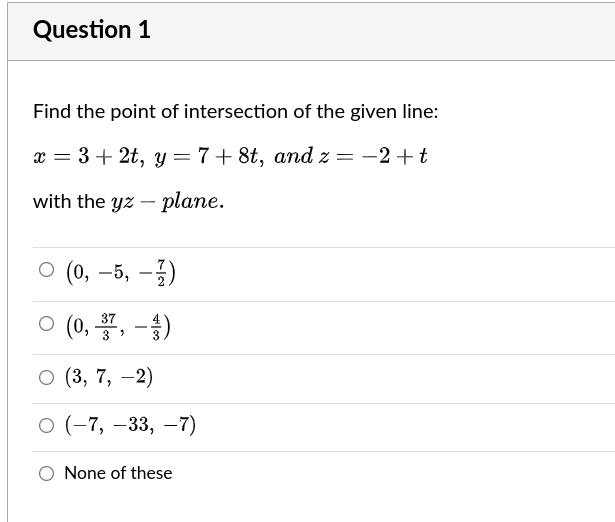615x522 pixels.
Task: Pick the radio button for (−7, −33, −7)
Action: pos(47,426)
